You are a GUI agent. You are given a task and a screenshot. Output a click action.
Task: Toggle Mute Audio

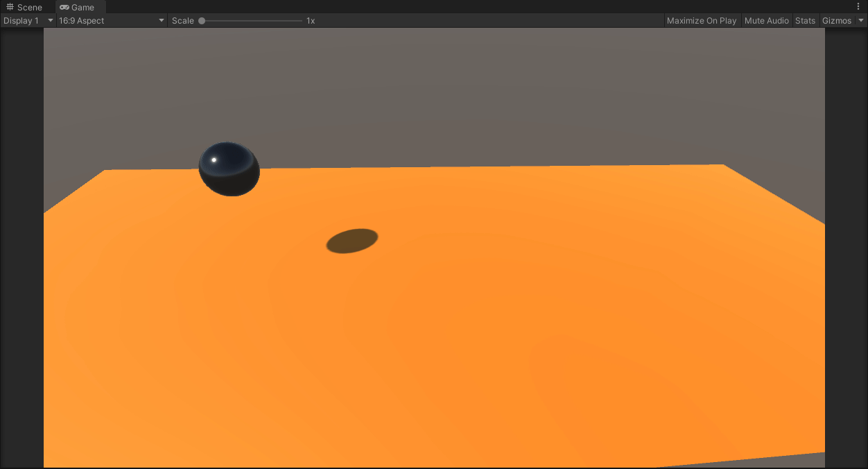(x=766, y=20)
